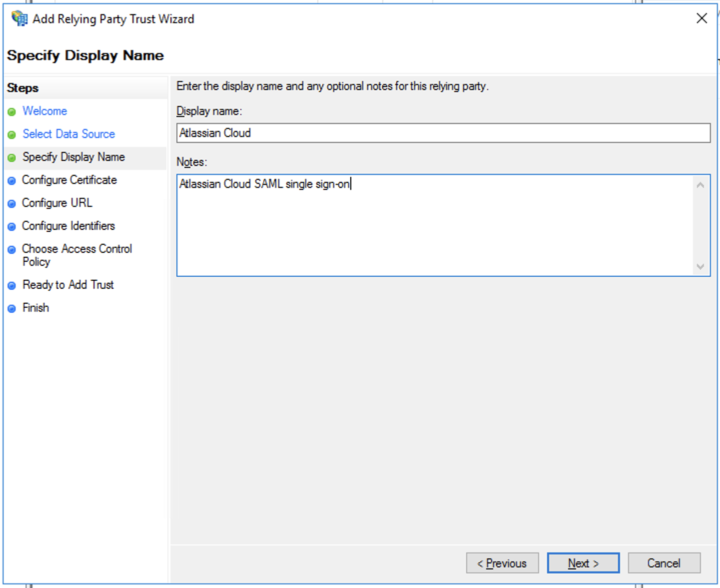Click the green bullet beside Select Data Source
Viewport: 720px width, 588px height.
coord(11,135)
